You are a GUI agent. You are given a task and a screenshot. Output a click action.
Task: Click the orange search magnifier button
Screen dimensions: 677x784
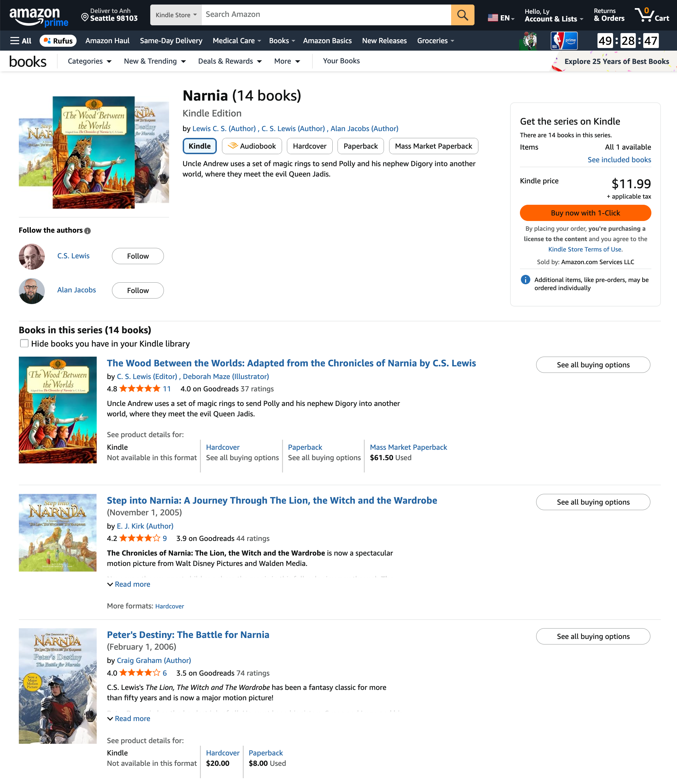[x=462, y=15]
